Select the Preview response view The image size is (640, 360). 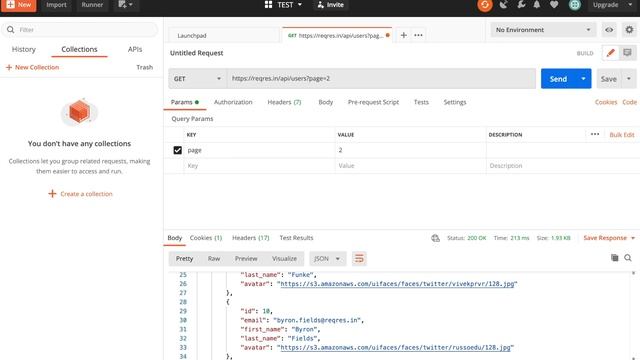pos(246,258)
